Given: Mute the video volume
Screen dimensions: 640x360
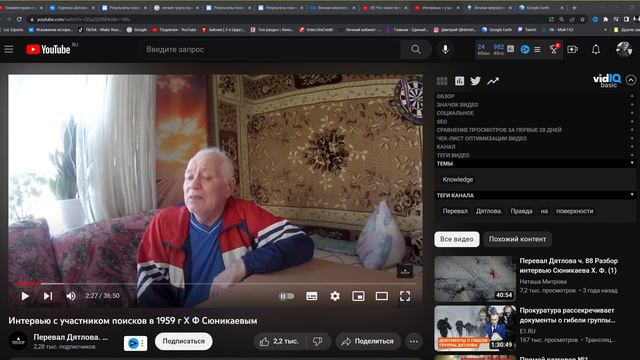Looking at the screenshot, I should pyautogui.click(x=71, y=296).
